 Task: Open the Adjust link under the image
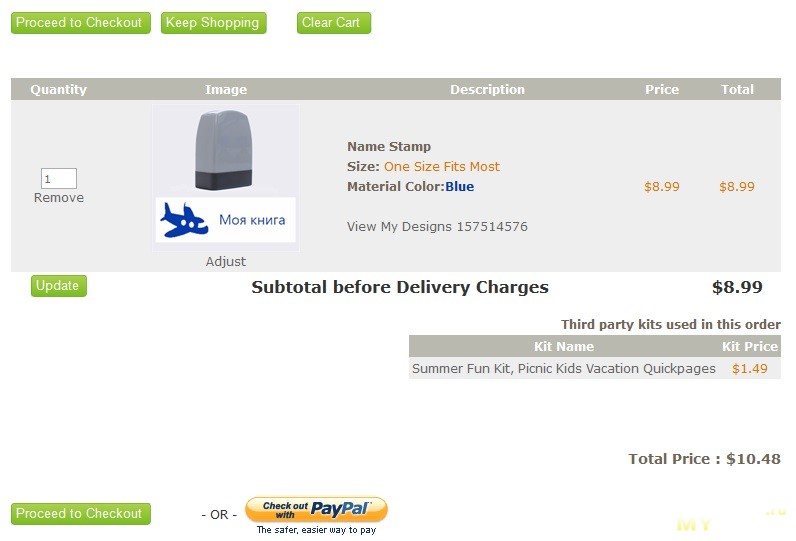tap(225, 261)
